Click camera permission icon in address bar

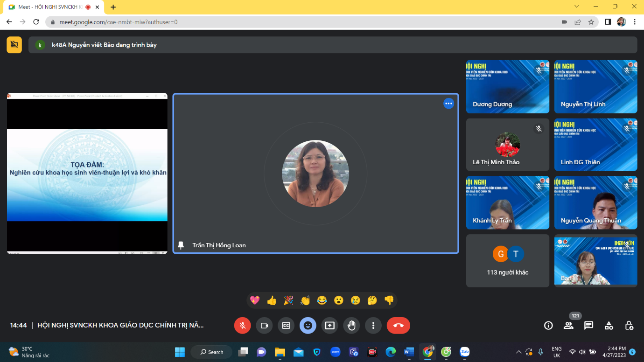click(564, 22)
